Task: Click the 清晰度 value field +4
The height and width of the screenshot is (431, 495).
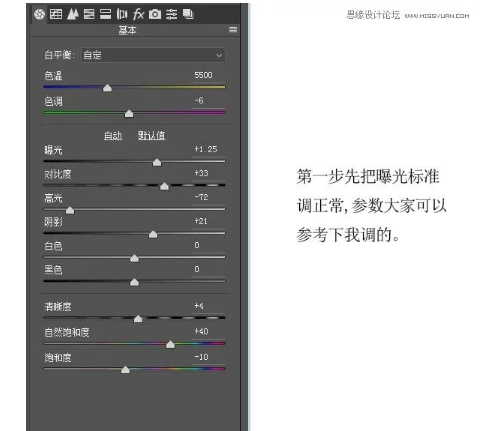Action: 209,306
